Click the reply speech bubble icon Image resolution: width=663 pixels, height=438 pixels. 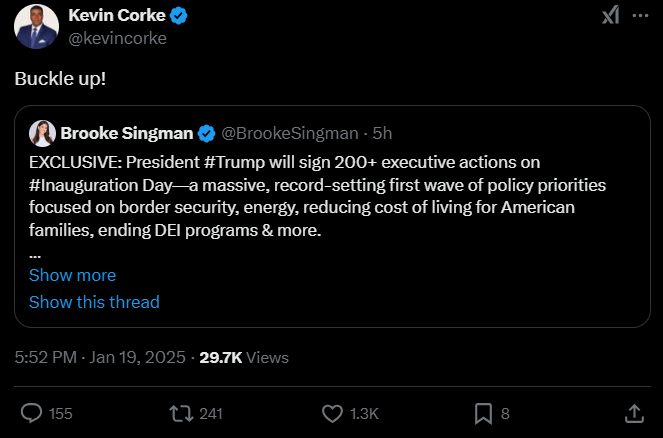click(33, 412)
